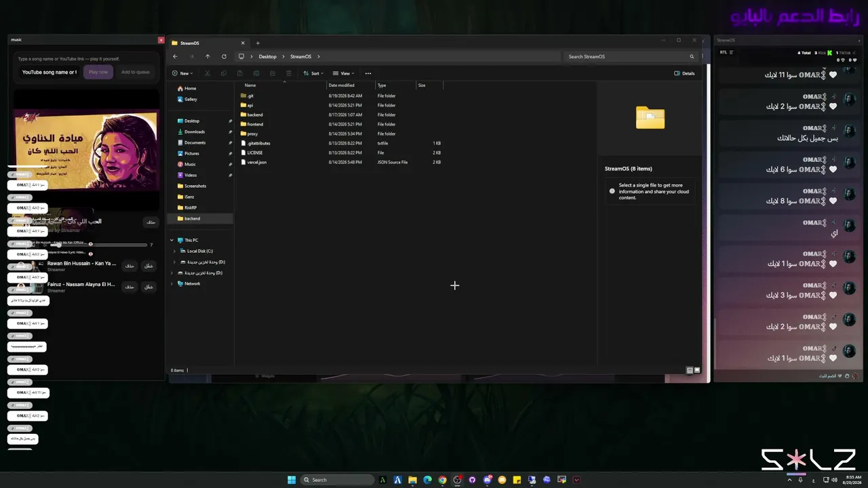Refresh the StreamOS folder view

[x=224, y=56]
